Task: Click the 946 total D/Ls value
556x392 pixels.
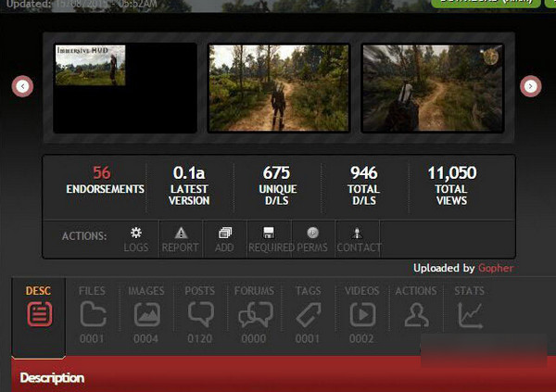Action: coord(364,172)
